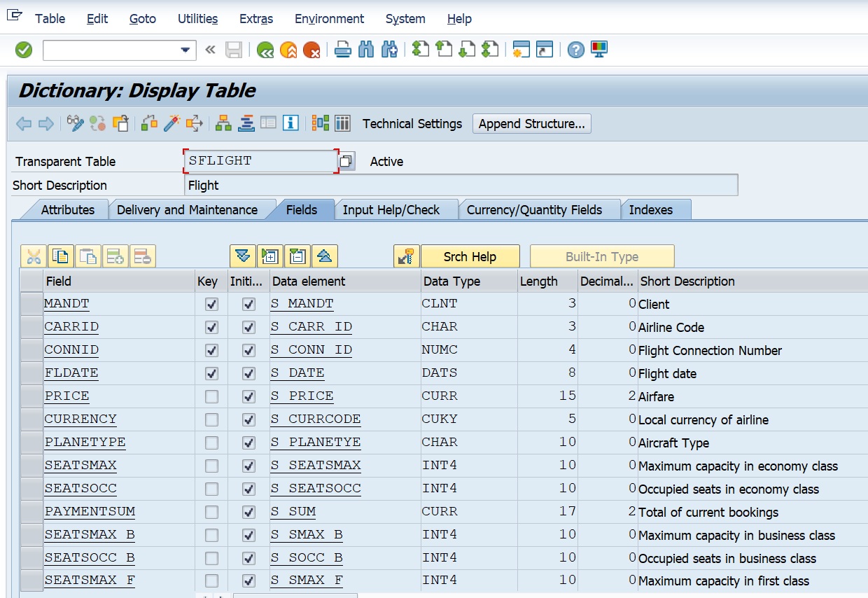
Task: Click the Display Object List hierarchy icon
Action: [223, 124]
